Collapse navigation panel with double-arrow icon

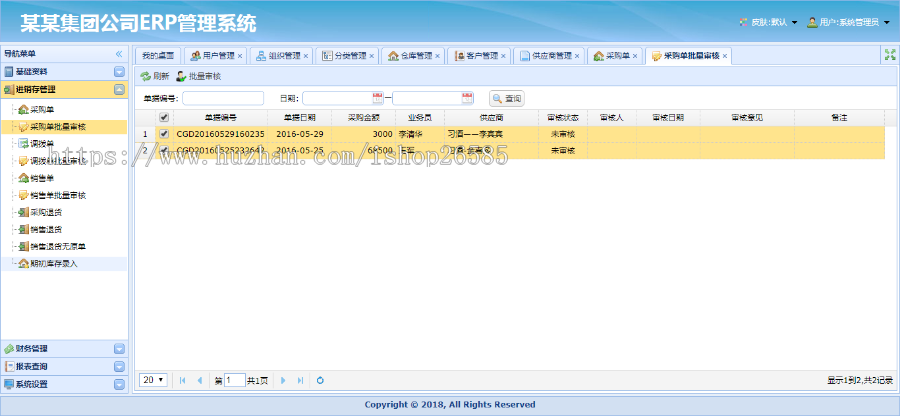119,54
